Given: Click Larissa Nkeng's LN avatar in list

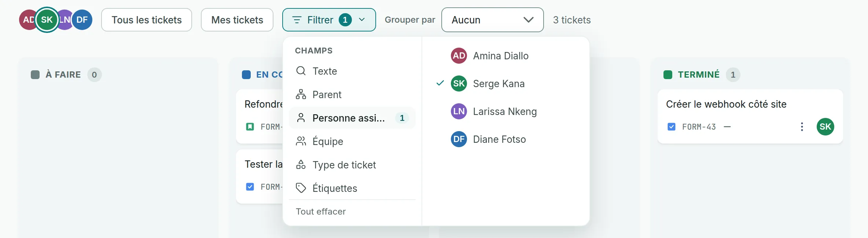Looking at the screenshot, I should pyautogui.click(x=459, y=111).
